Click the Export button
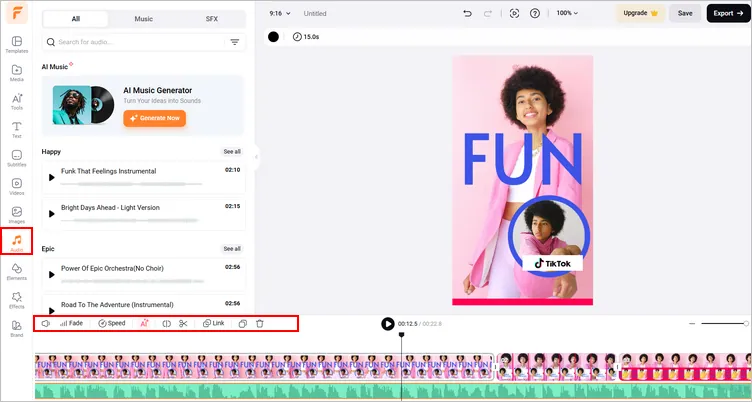This screenshot has height=402, width=752. [x=728, y=13]
